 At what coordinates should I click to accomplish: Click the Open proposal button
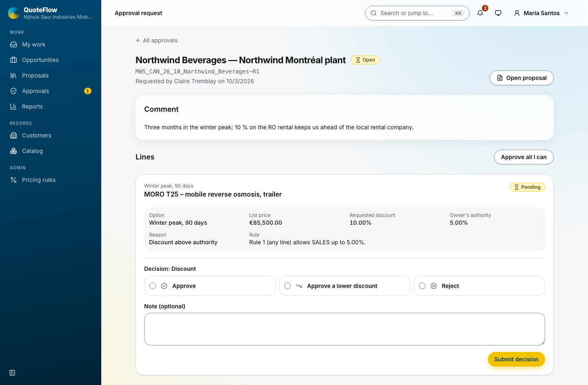[521, 78]
